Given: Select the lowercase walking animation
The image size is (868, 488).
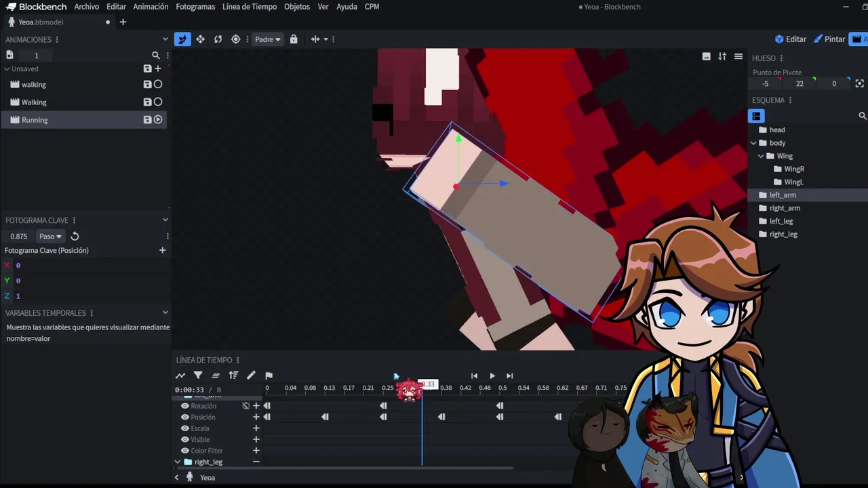Looking at the screenshot, I should 34,85.
